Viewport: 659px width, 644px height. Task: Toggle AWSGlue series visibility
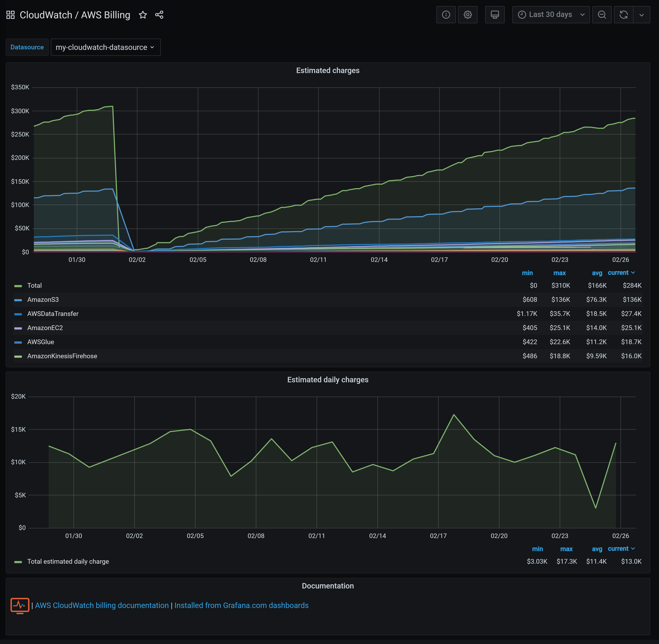(x=41, y=342)
